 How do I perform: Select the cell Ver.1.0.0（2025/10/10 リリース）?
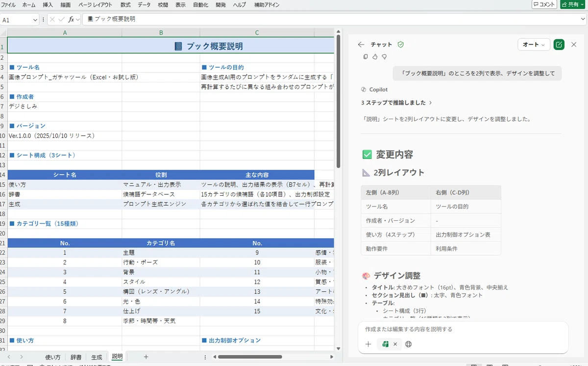coord(65,135)
